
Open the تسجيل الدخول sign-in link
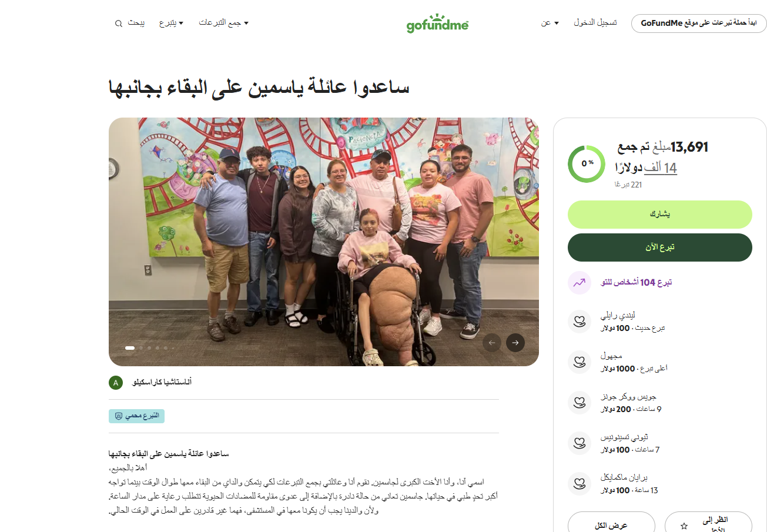595,23
